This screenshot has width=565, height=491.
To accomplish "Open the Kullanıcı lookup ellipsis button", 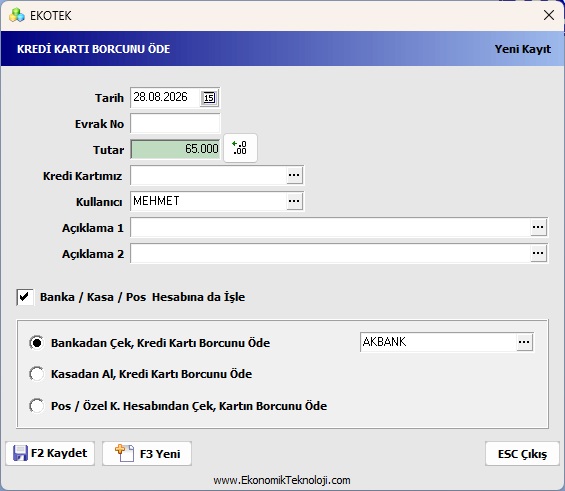I will coord(294,201).
